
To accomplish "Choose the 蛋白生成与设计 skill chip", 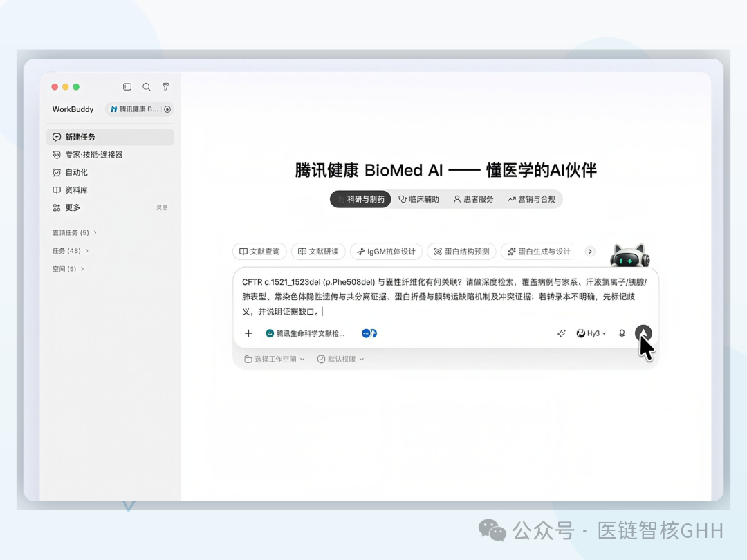I will pos(538,252).
